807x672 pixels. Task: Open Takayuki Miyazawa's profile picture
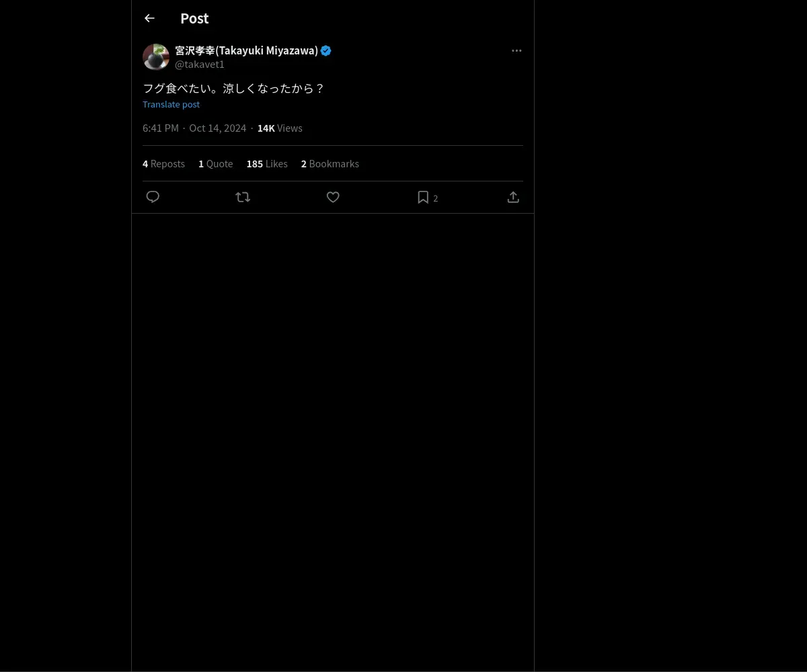(x=156, y=57)
